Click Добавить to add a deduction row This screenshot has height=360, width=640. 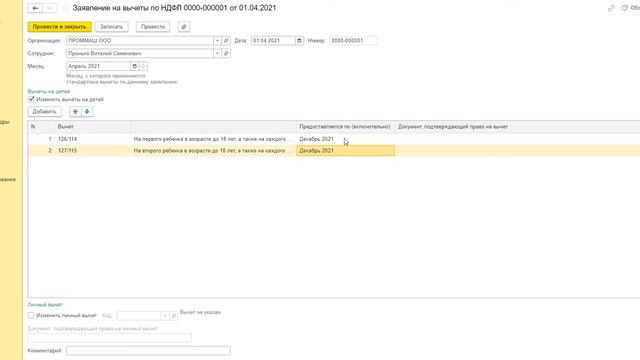[x=44, y=111]
